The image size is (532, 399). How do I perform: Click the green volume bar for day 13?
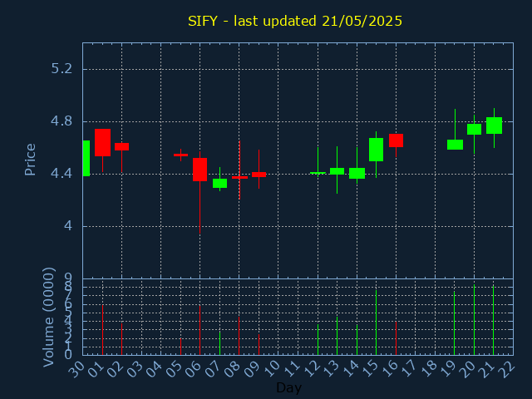tap(337, 336)
